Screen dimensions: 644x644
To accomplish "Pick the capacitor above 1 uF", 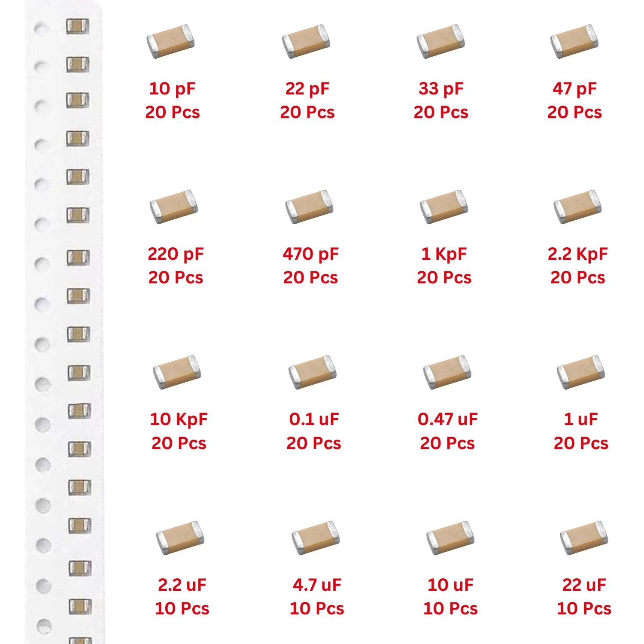I will coord(580,372).
